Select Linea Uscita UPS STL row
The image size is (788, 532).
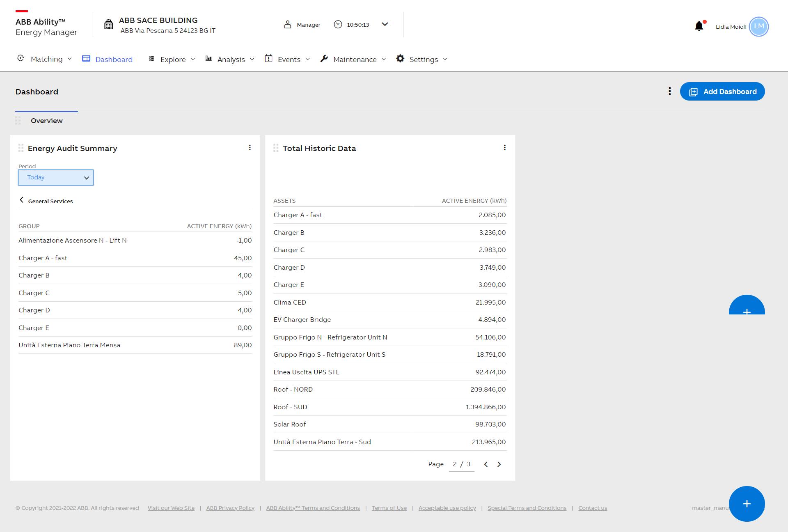point(390,372)
